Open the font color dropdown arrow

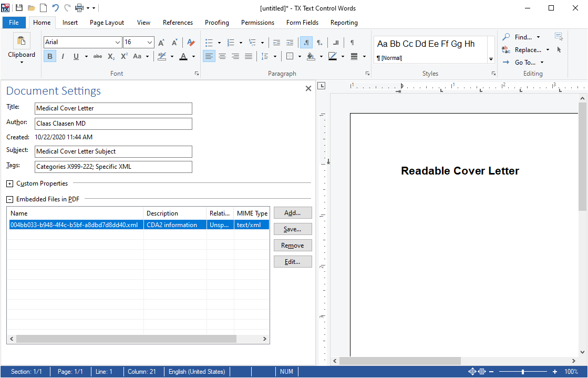tap(193, 57)
